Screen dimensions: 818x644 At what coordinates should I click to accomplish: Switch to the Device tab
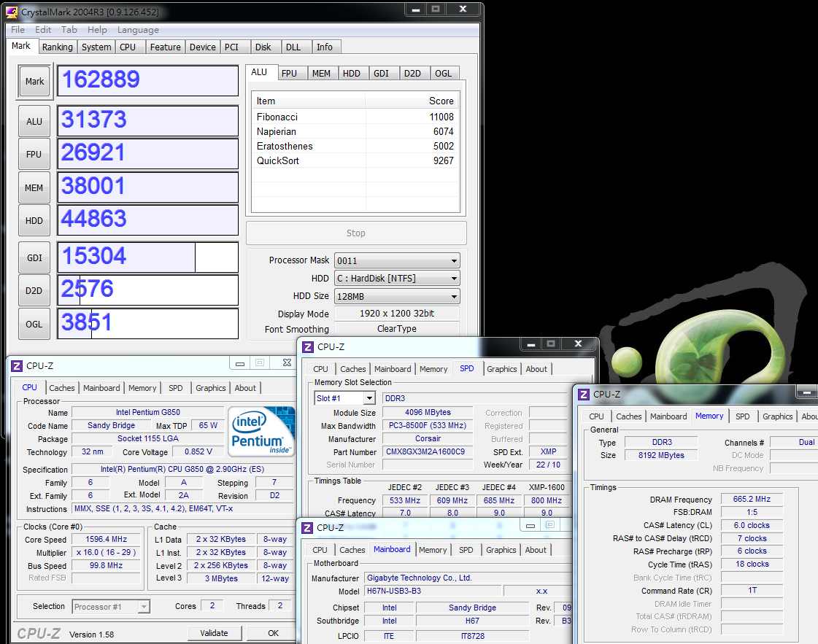(202, 47)
